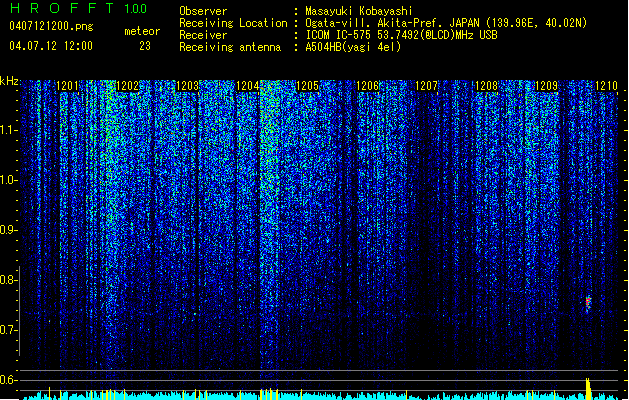
Task: Click the 0.6 frequency axis label
Action: tap(8, 380)
